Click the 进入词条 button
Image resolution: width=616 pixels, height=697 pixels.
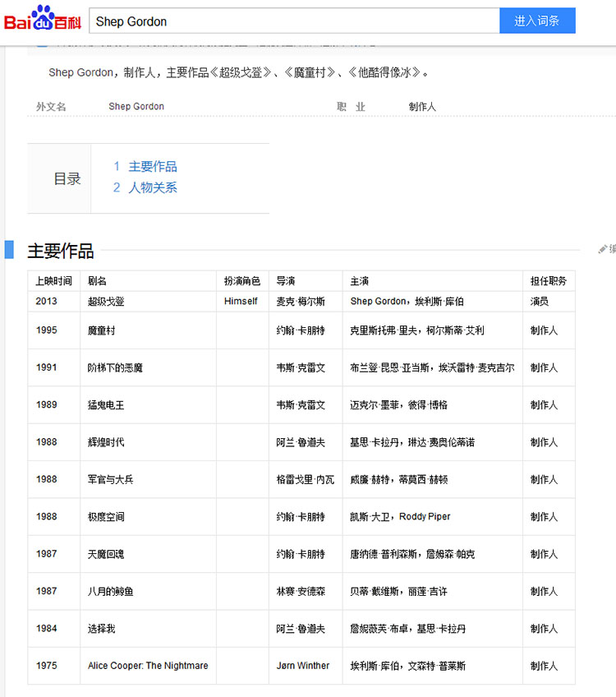[537, 21]
